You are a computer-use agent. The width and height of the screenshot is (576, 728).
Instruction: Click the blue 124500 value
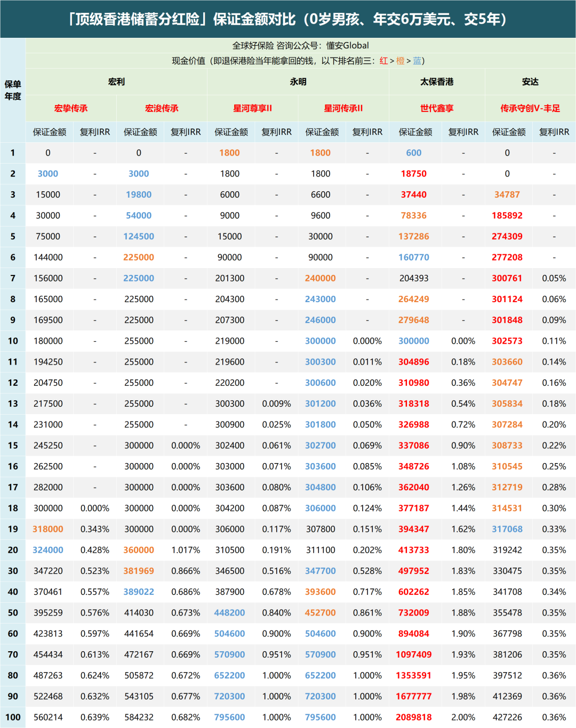(x=139, y=237)
